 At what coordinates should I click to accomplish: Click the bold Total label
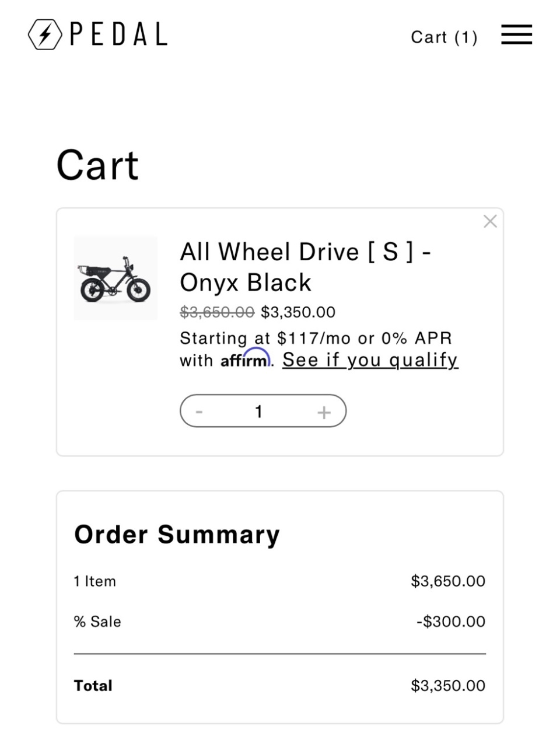pyautogui.click(x=93, y=686)
